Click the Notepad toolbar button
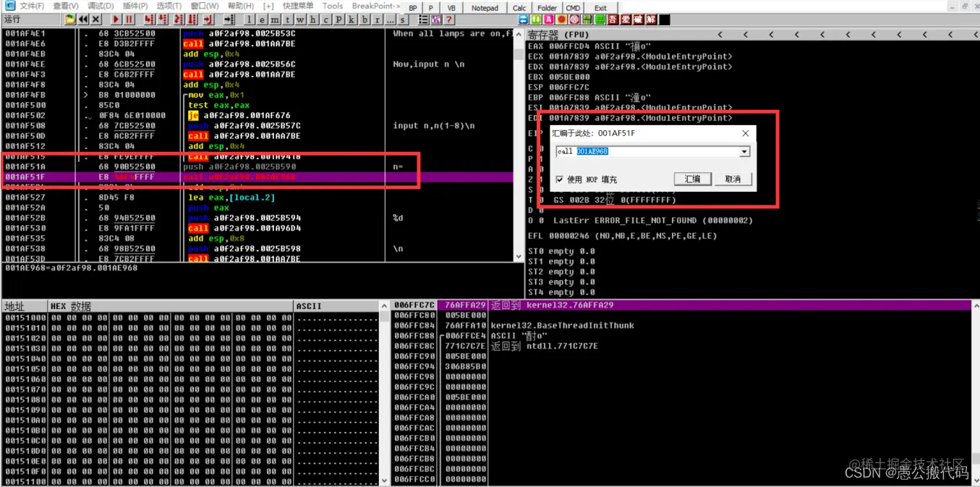 pos(485,8)
